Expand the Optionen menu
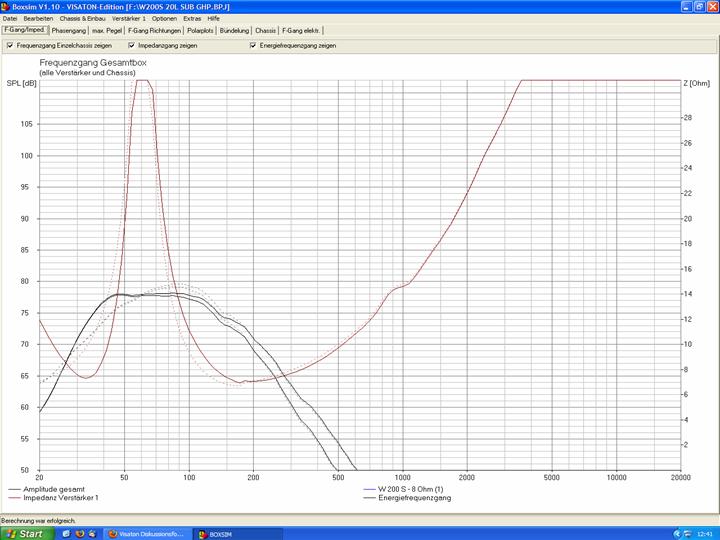 coord(164,18)
